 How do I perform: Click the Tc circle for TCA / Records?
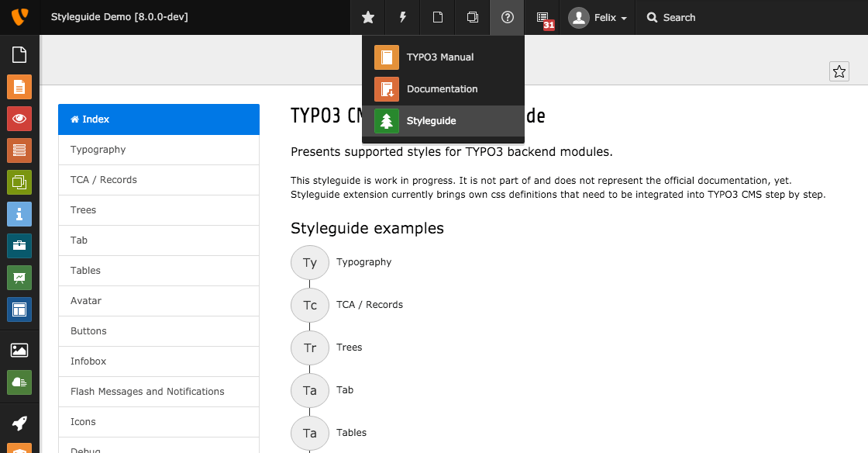[x=310, y=305]
